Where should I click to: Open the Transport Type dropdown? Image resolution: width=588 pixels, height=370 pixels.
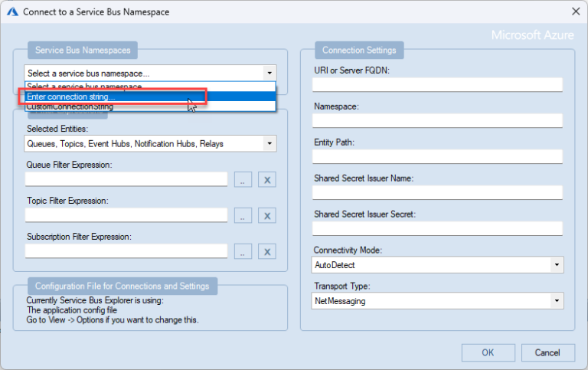(x=557, y=301)
